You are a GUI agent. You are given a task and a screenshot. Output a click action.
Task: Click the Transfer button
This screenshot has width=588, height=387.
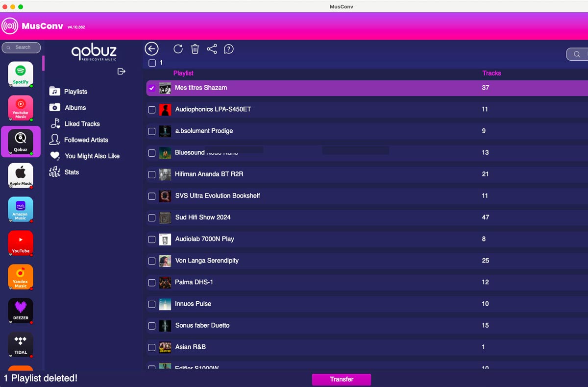pos(342,379)
